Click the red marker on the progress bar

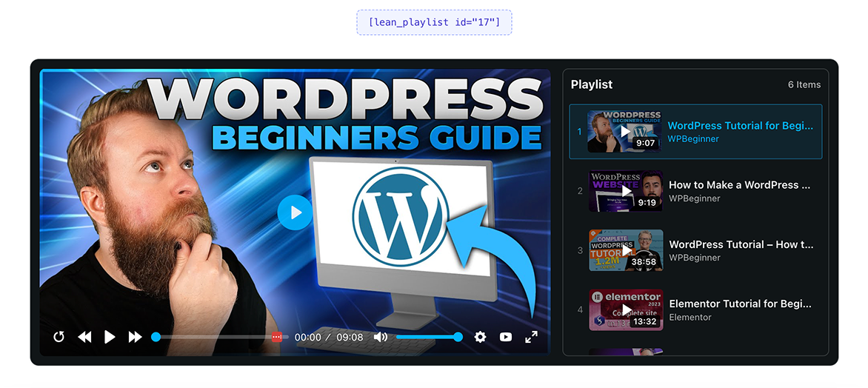click(277, 336)
